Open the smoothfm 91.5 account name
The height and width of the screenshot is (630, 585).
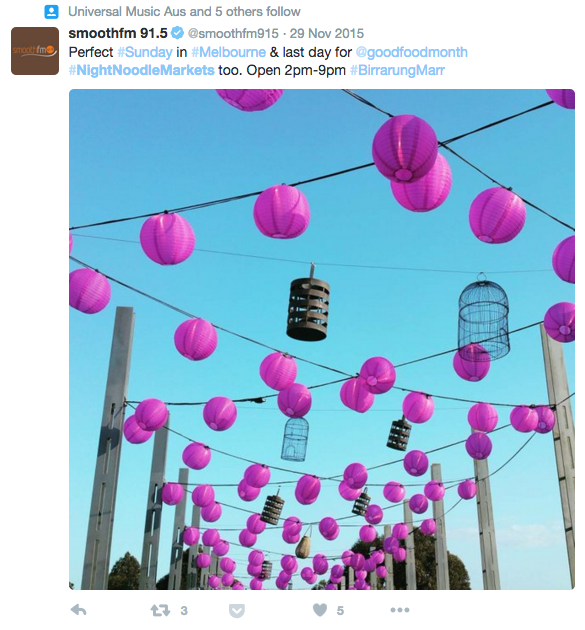point(118,33)
